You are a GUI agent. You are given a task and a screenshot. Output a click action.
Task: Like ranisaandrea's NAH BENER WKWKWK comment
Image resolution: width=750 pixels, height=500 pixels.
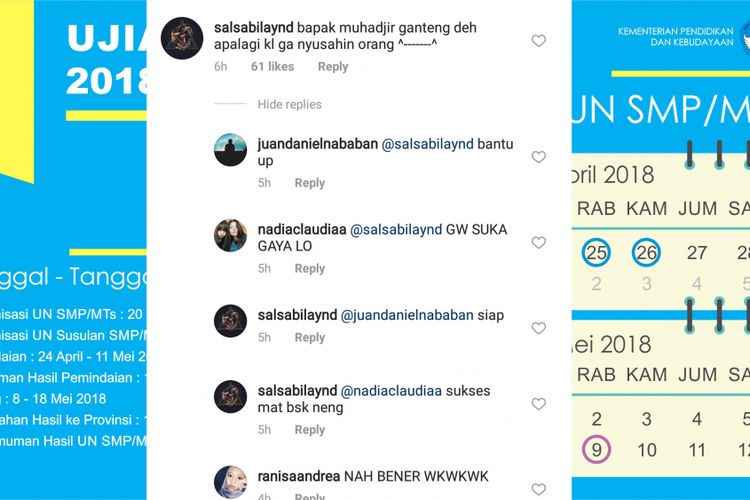pyautogui.click(x=539, y=489)
